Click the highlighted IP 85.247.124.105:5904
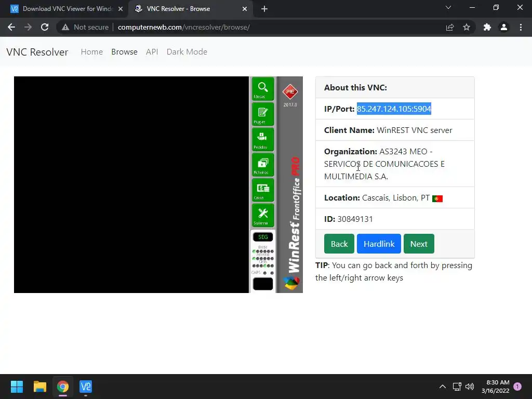This screenshot has width=532, height=399. (394, 109)
